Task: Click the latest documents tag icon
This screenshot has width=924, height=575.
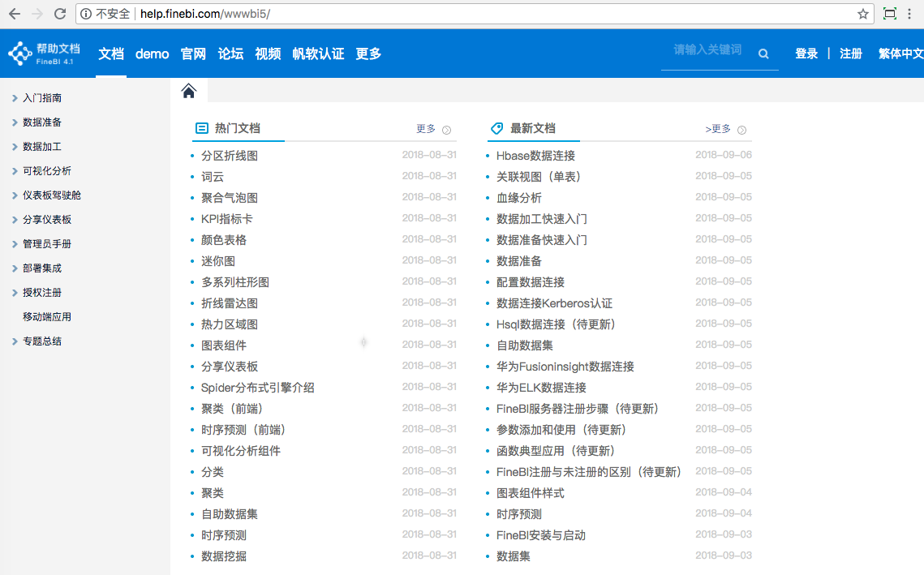Action: [497, 128]
